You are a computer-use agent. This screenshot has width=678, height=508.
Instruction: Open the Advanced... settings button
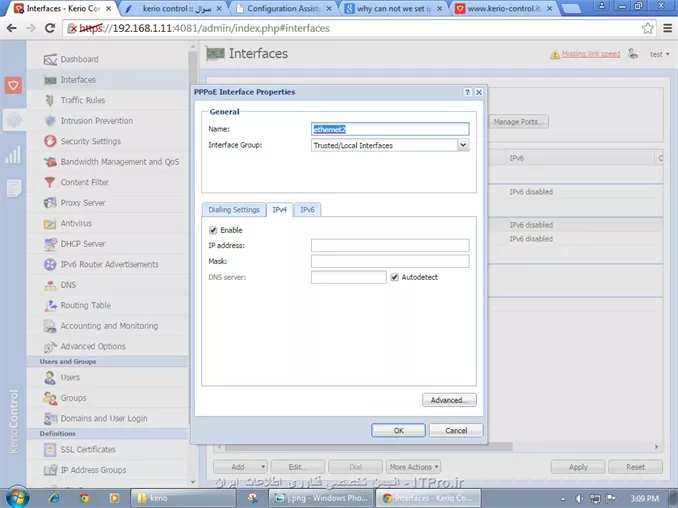449,400
